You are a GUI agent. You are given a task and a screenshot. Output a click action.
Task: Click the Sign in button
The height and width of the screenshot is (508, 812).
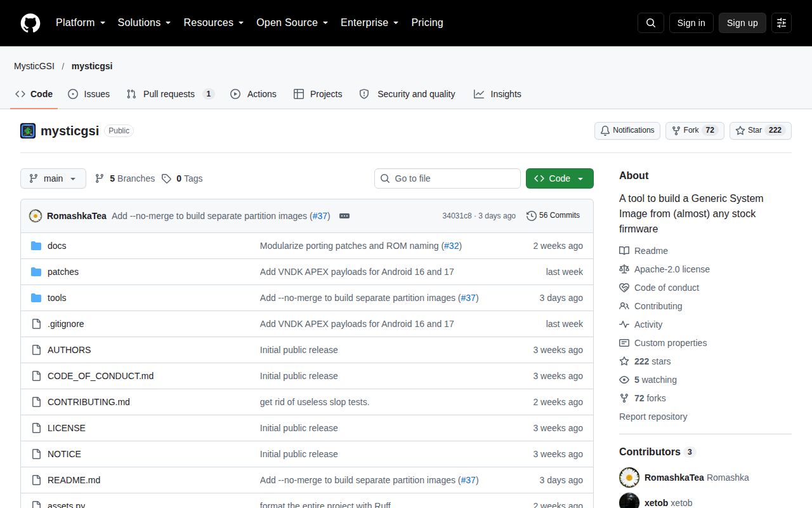pos(691,23)
